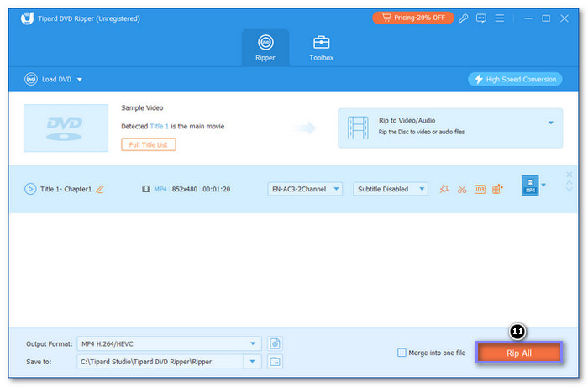The image size is (588, 387).
Task: Open the Subtitle Disabled dropdown
Action: coord(391,189)
